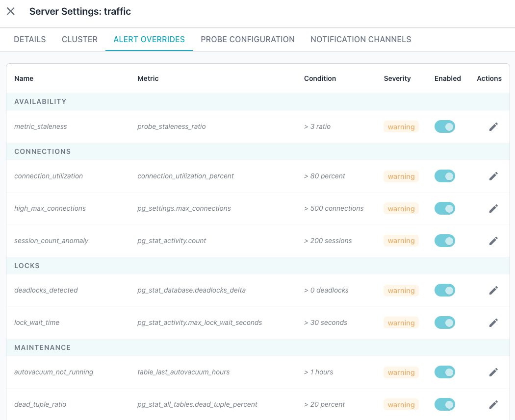This screenshot has height=420, width=515.
Task: Edit the high_max_connections alert
Action: pyautogui.click(x=493, y=208)
